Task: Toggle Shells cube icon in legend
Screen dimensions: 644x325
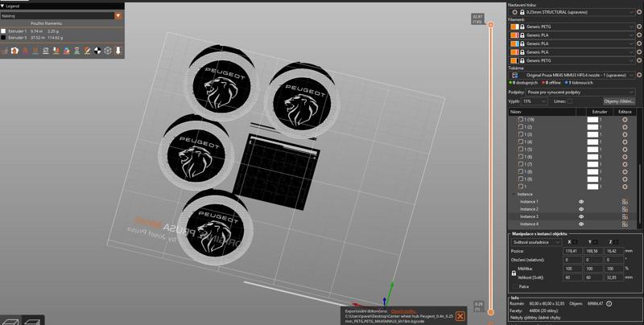Action: pos(108,51)
